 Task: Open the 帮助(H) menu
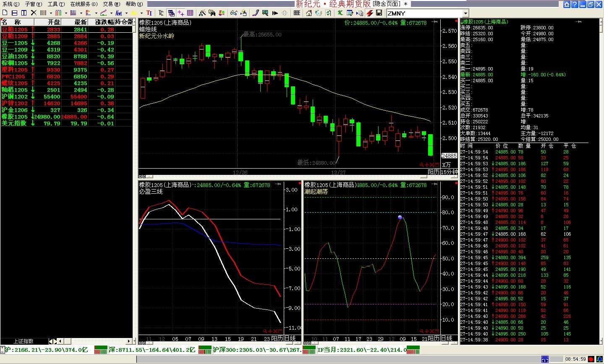[134, 4]
